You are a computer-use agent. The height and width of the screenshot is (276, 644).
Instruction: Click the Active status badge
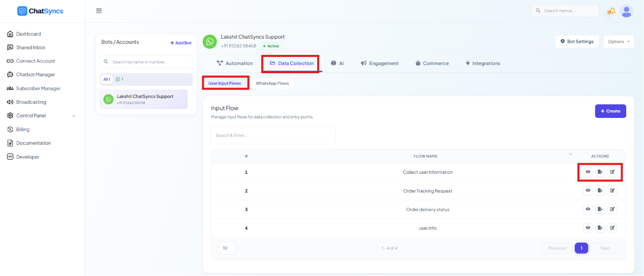click(x=271, y=46)
